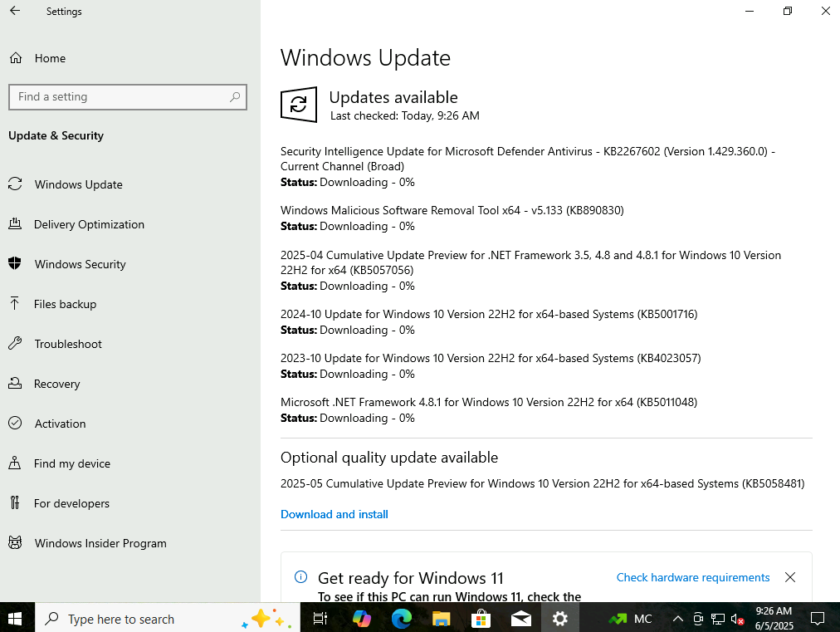Focus the Find a setting search box
Screen dimensions: 840x632
128,97
